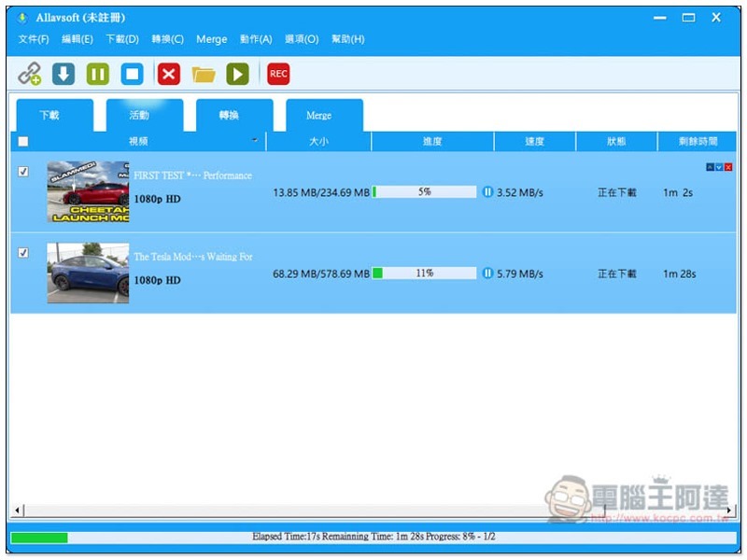
Task: Click the 11% progress bar of Tesla video
Action: click(x=424, y=273)
